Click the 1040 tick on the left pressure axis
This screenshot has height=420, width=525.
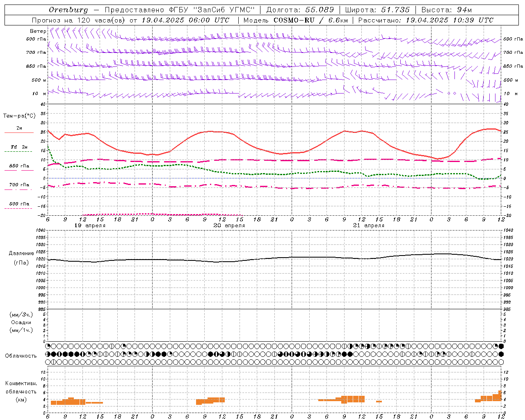[40, 231]
